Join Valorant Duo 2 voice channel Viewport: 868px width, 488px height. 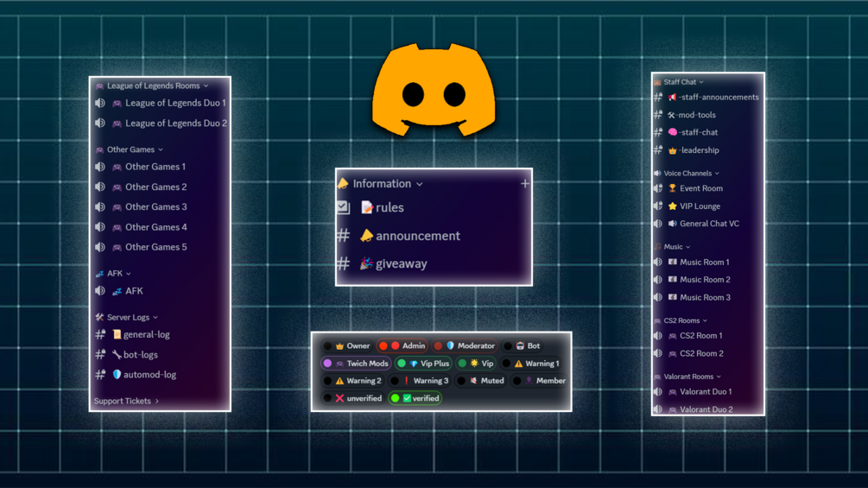point(694,409)
